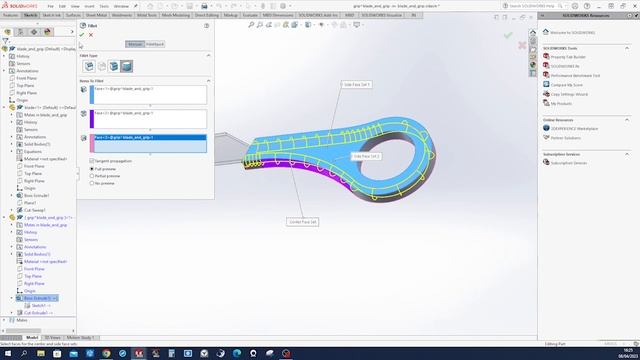Cancel with the confirmation corner red X
Image resolution: width=640 pixels, height=360 pixels.
(522, 45)
